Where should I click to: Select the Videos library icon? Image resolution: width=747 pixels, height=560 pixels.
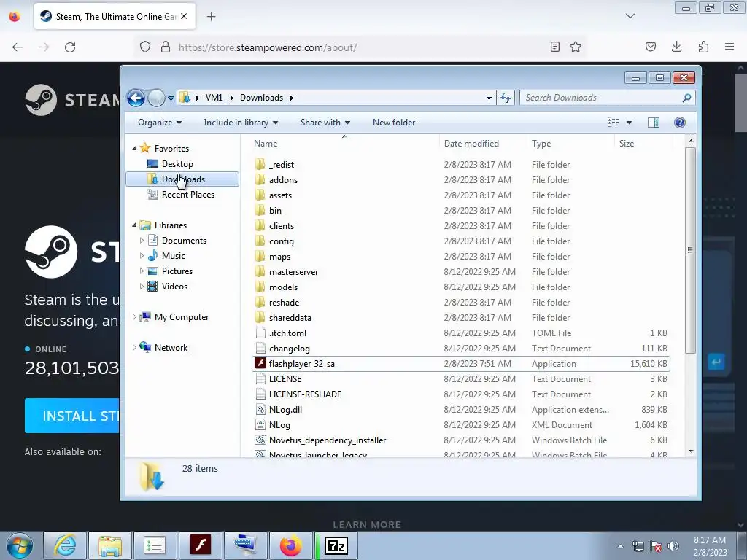[152, 286]
